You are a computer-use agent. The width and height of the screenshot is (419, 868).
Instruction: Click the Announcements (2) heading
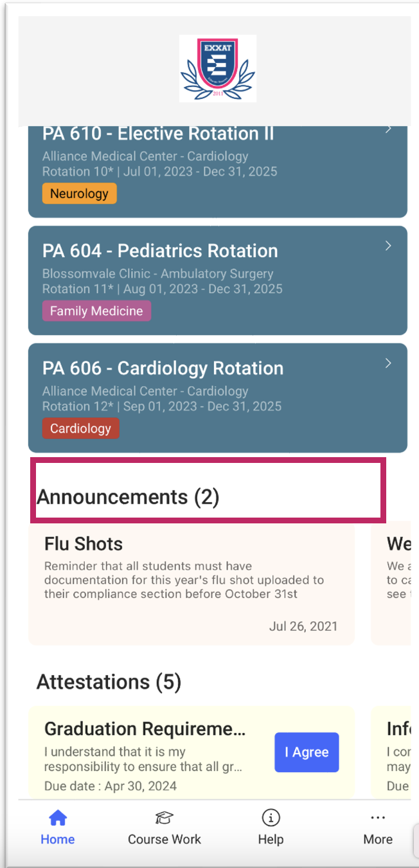[128, 497]
